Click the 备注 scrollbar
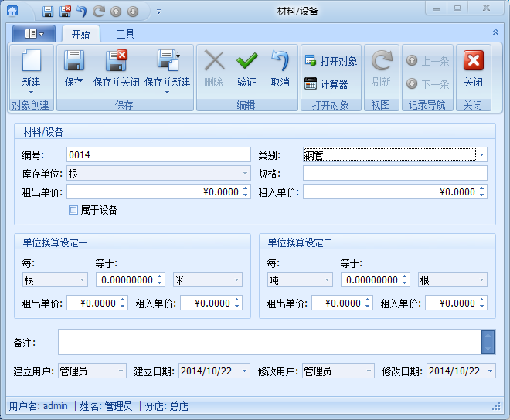This screenshot has height=420, width=510. click(488, 342)
